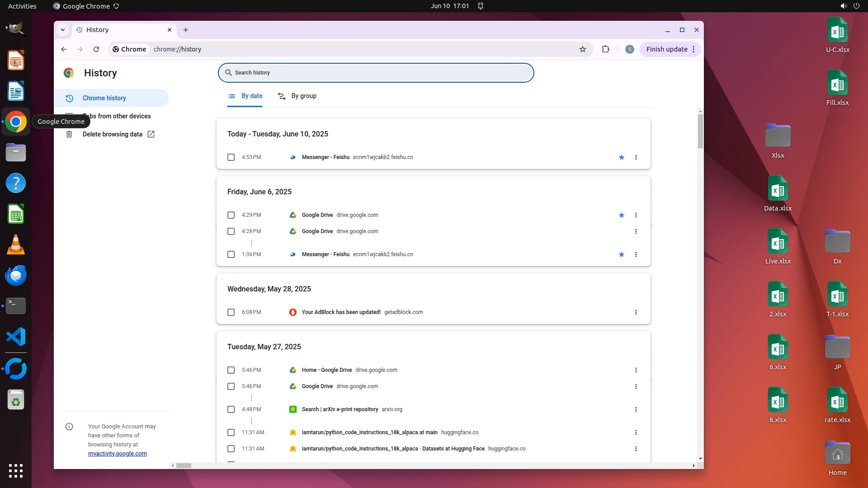Open the myactivity.google.com link
Image resolution: width=868 pixels, height=488 pixels.
[x=117, y=454]
